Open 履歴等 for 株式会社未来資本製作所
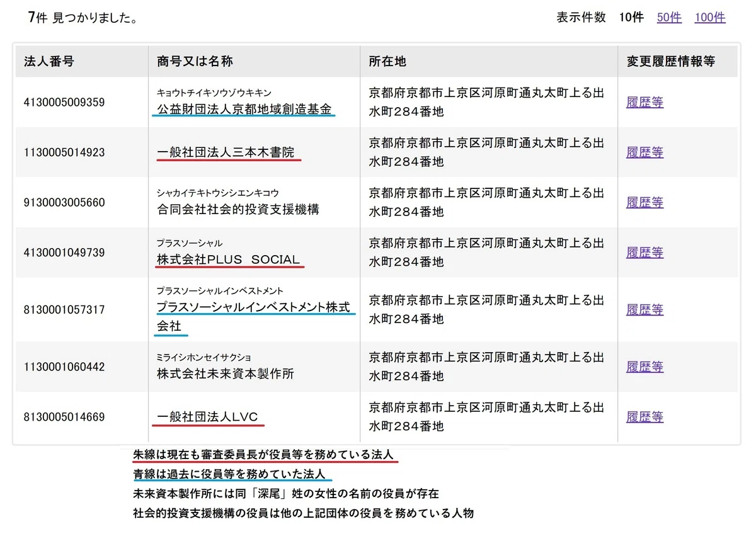Screen dimensions: 756x558 coord(644,367)
